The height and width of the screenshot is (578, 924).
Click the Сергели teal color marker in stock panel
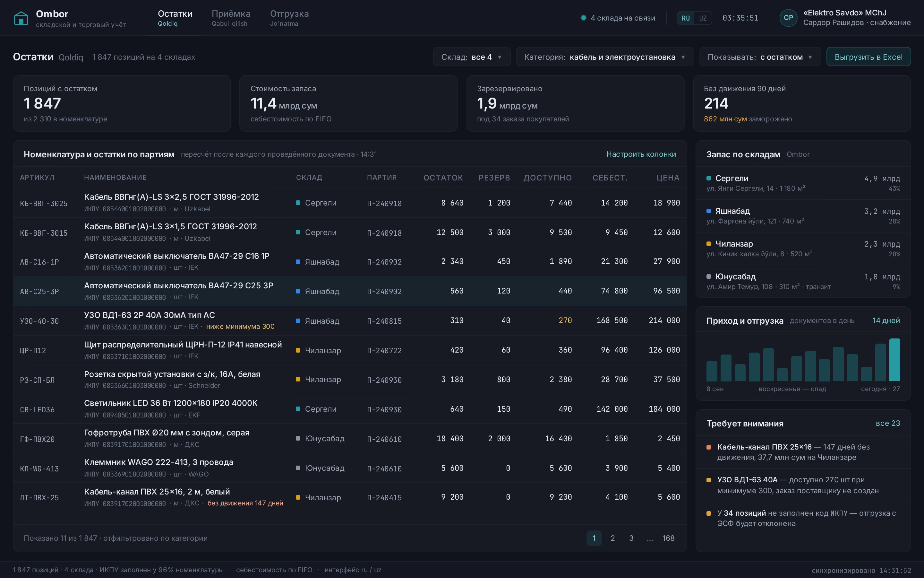(709, 178)
